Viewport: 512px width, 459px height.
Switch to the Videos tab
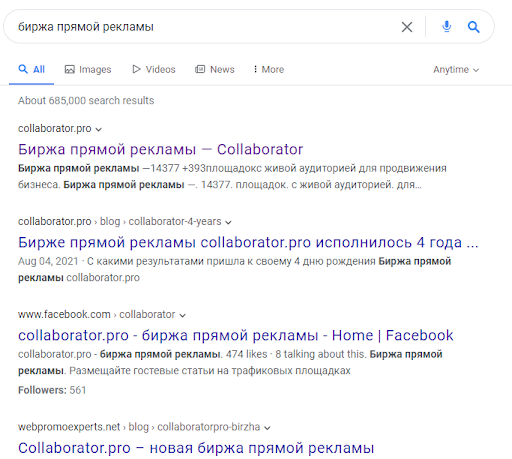(154, 69)
